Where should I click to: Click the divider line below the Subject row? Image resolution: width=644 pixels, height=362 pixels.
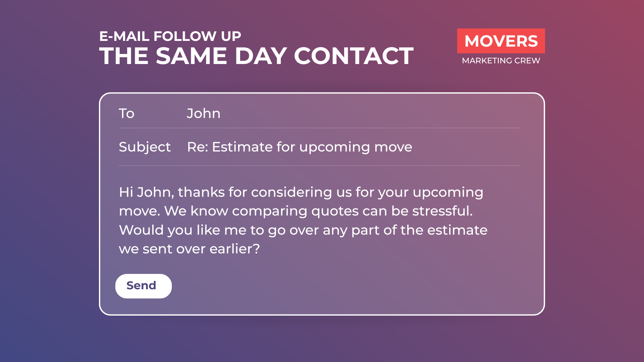point(319,166)
